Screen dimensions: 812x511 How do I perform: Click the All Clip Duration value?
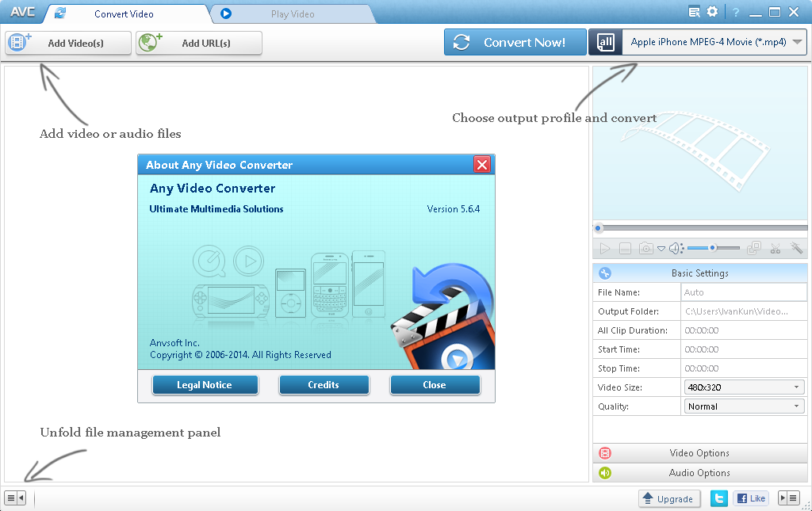pos(701,330)
